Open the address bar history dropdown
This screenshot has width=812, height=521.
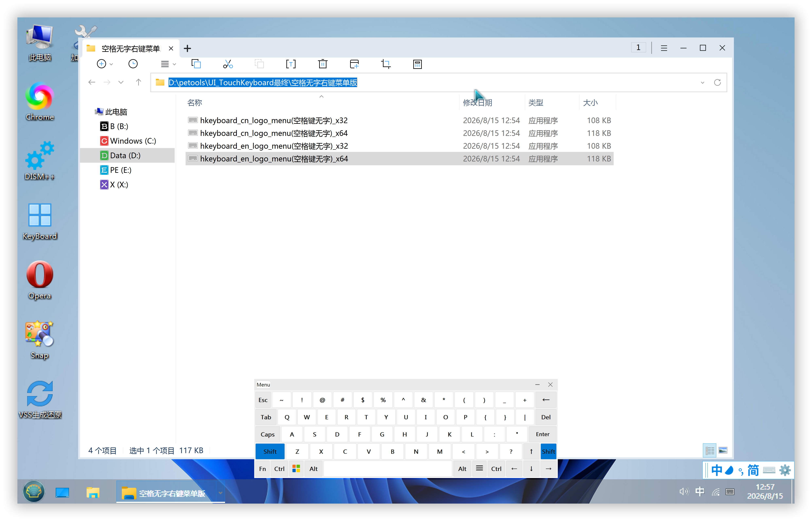[x=702, y=83]
